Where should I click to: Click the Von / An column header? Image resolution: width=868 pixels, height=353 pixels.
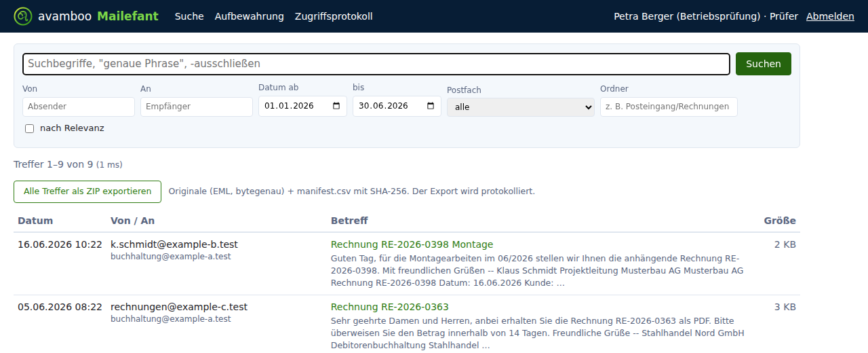[132, 221]
